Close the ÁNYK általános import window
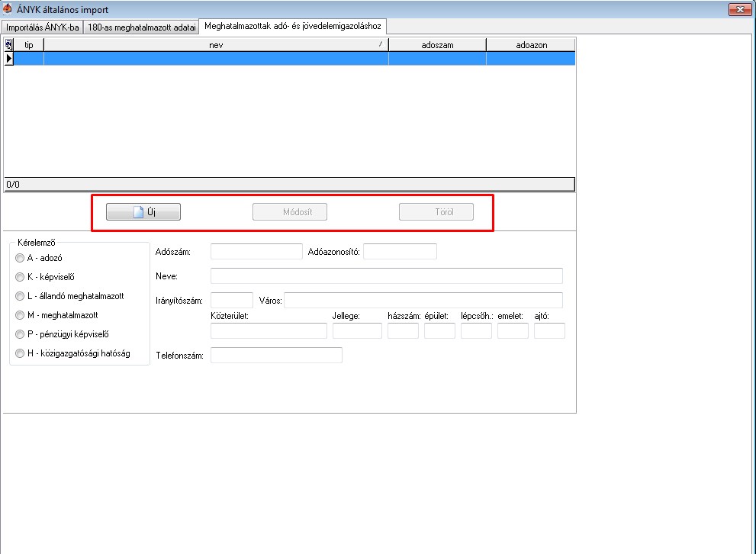The image size is (756, 554). coord(740,9)
